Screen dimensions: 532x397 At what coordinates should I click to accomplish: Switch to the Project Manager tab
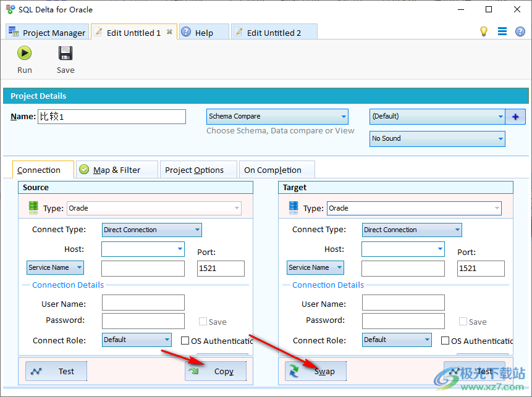pos(47,33)
